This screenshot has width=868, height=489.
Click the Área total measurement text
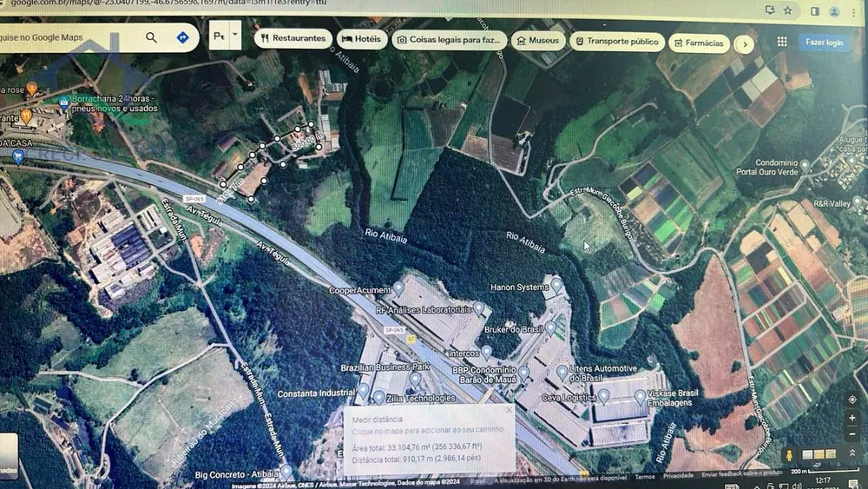418,447
